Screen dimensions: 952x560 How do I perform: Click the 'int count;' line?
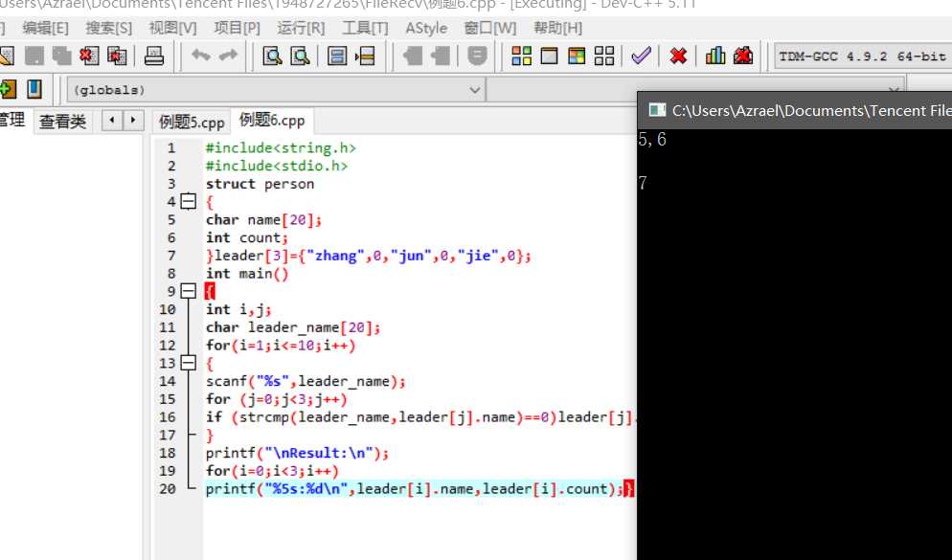[246, 237]
